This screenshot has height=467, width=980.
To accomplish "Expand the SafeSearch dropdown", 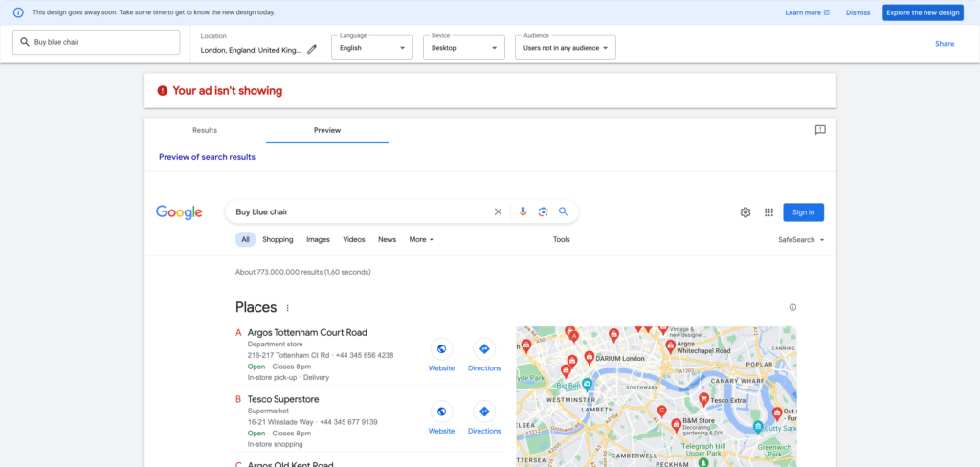I will pyautogui.click(x=801, y=240).
